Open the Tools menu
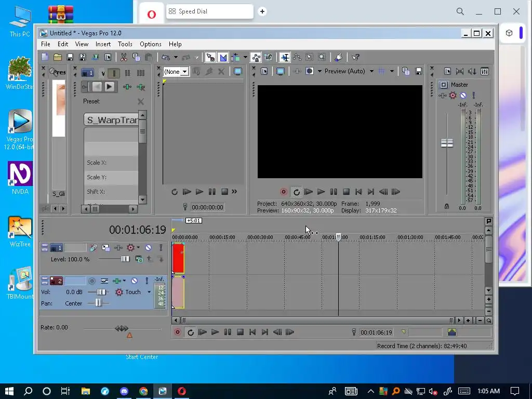The width and height of the screenshot is (532, 399). (125, 44)
